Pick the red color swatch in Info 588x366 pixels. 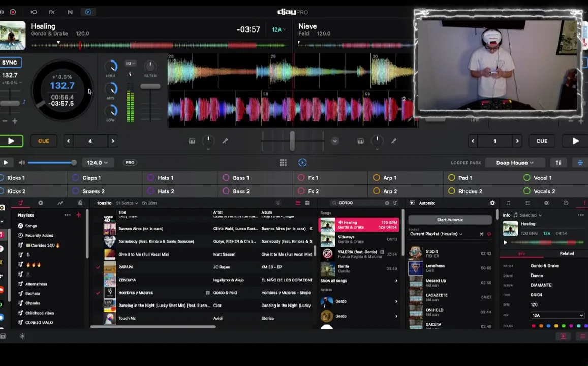tap(533, 326)
